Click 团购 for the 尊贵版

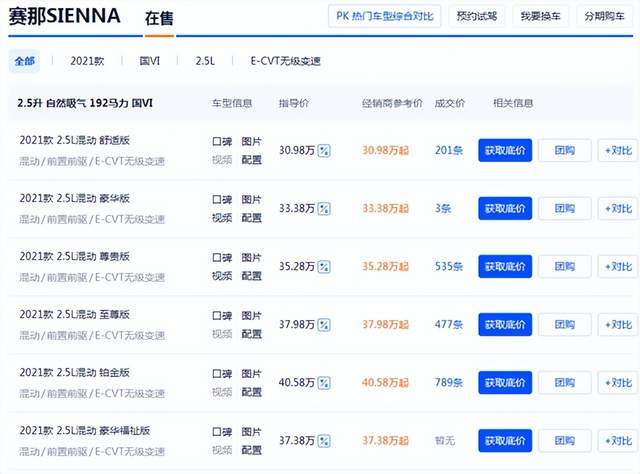564,266
